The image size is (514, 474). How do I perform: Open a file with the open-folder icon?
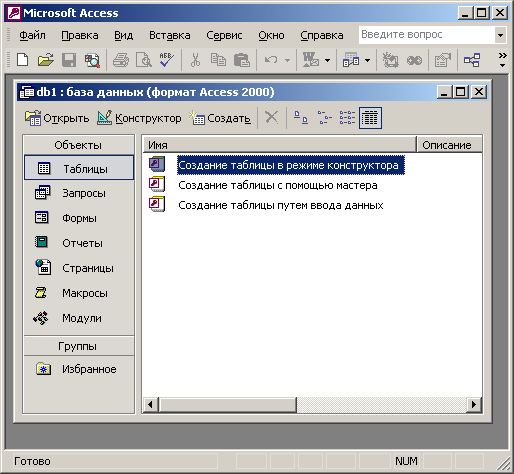(x=46, y=60)
